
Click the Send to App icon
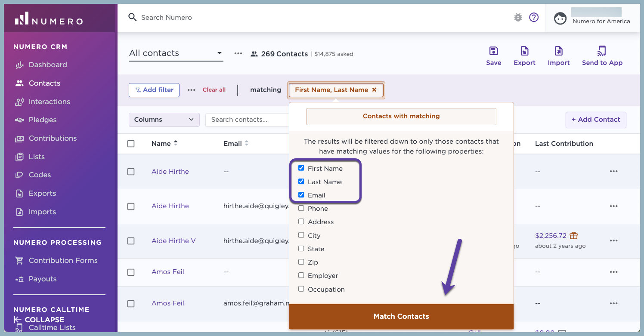tap(602, 51)
